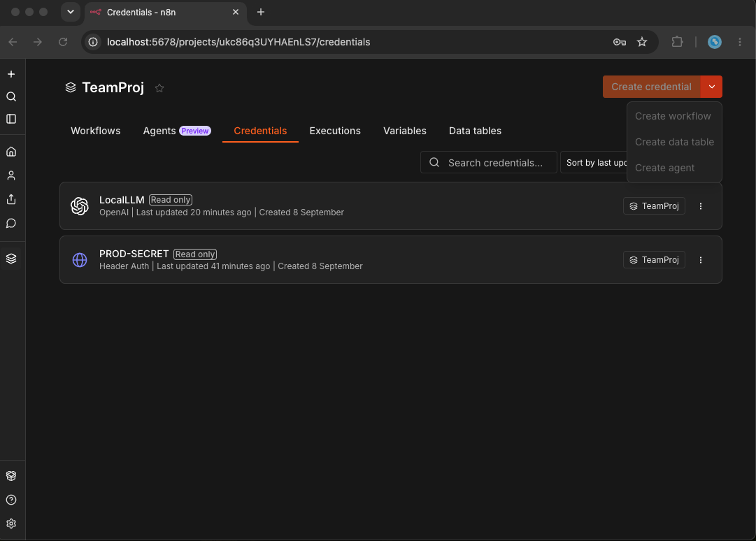Go to Home overview via the house icon
Screen dimensions: 756x541
click(11, 152)
